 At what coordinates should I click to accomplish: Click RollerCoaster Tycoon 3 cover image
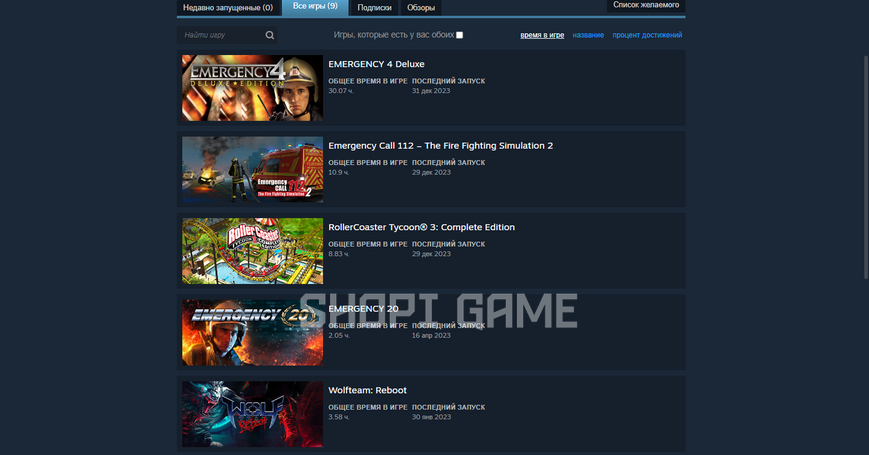[252, 250]
